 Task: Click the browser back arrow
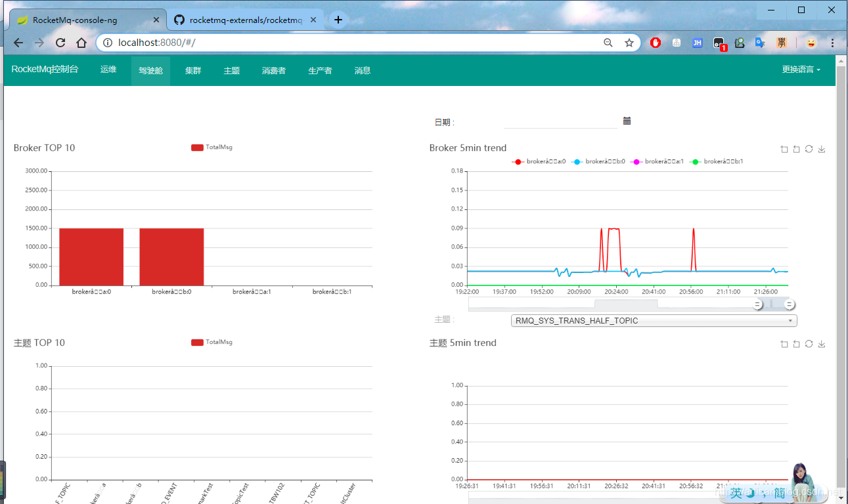tap(18, 43)
